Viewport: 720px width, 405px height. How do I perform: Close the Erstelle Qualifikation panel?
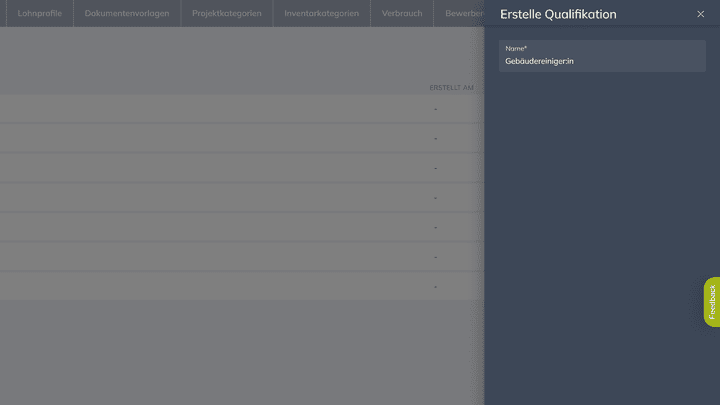tap(700, 14)
